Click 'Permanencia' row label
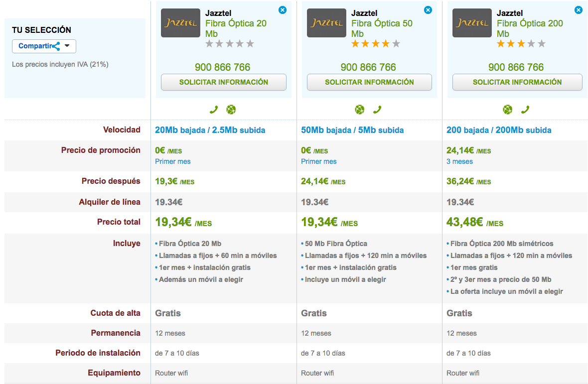 tap(116, 333)
